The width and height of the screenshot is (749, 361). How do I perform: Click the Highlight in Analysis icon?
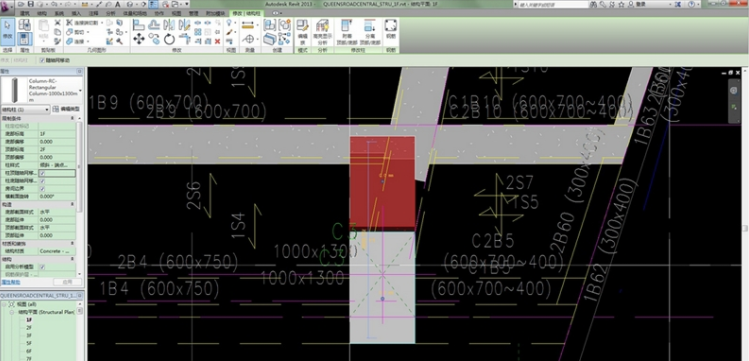[x=322, y=32]
